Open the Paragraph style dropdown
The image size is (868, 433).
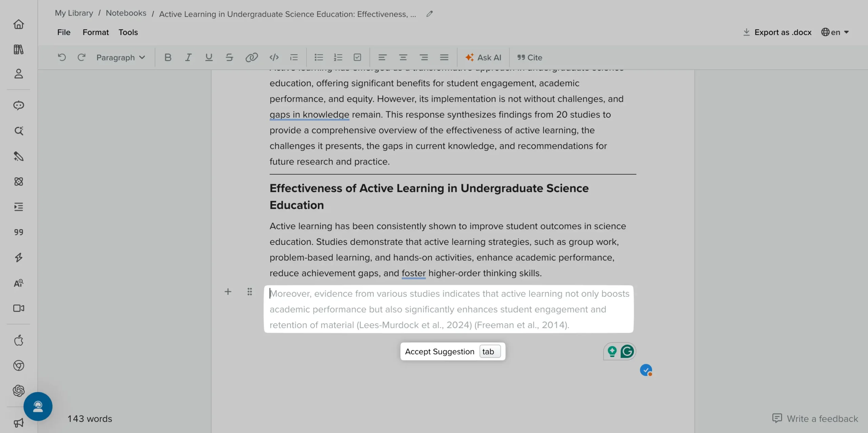click(x=121, y=57)
